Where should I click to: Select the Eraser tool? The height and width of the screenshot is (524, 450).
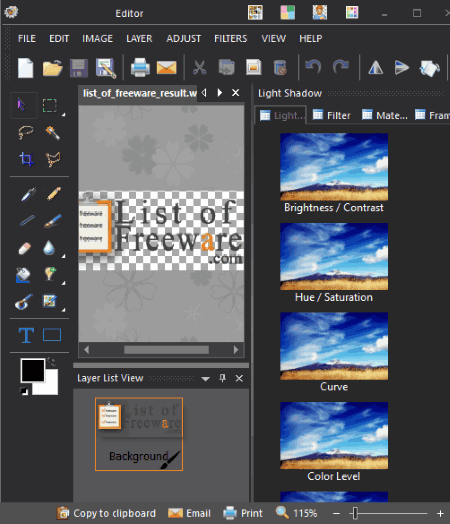(25, 248)
